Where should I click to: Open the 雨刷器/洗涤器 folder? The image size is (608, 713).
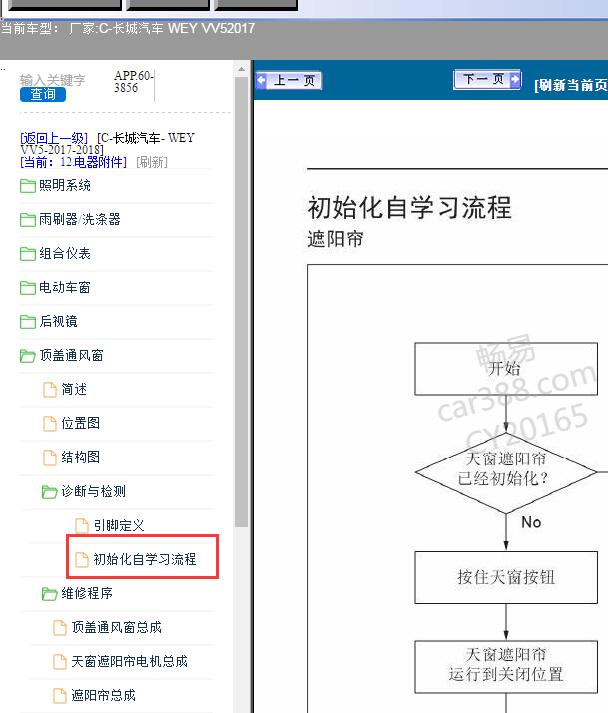[80, 219]
